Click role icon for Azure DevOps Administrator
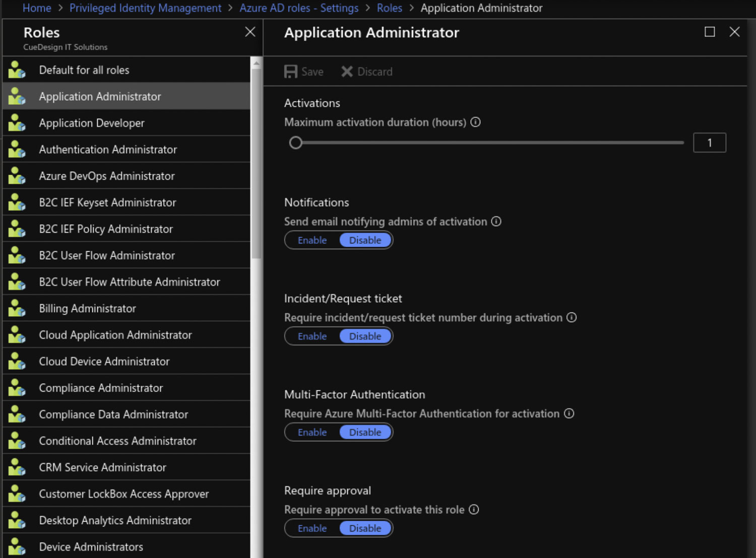The height and width of the screenshot is (558, 756). [17, 176]
